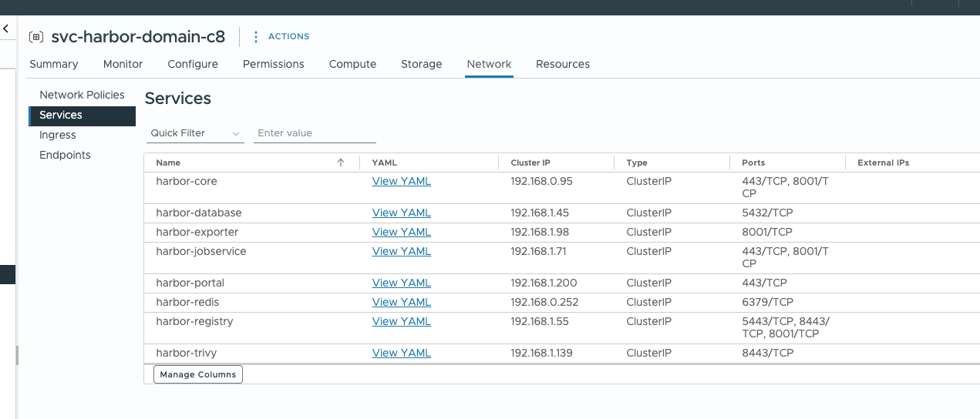Switch to the Summary tab
This screenshot has width=980, height=419.
pyautogui.click(x=53, y=64)
